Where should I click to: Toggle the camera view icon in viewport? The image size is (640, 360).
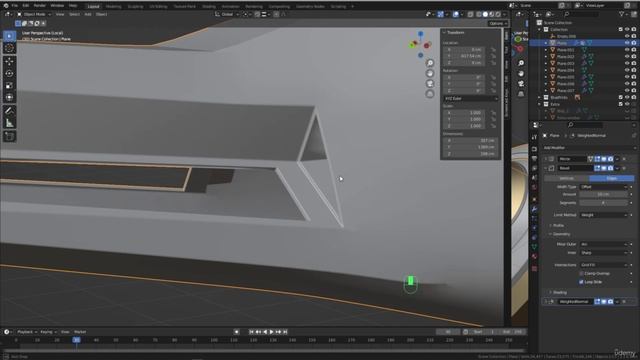point(430,83)
